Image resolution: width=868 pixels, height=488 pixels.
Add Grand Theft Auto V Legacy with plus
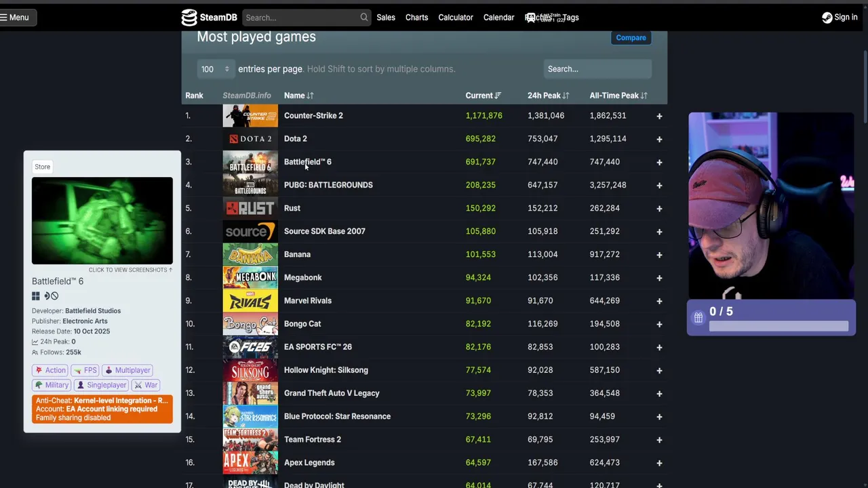coord(659,394)
